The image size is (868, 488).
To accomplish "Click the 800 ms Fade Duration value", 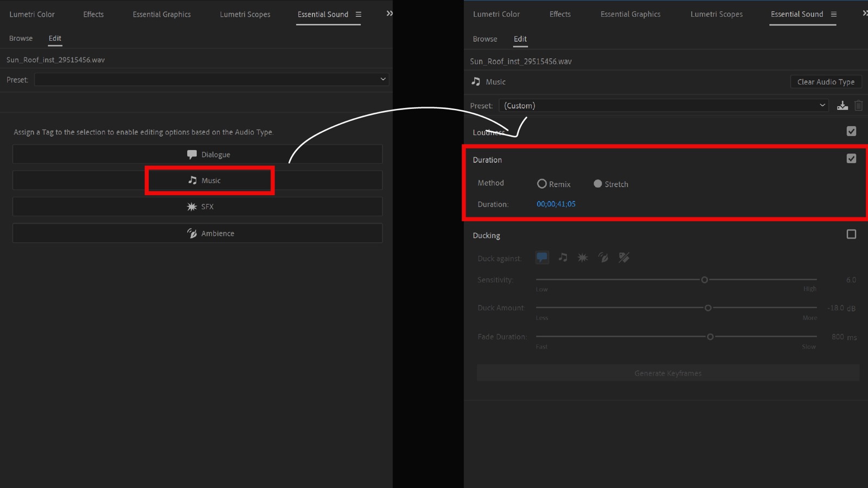I will coord(844,337).
